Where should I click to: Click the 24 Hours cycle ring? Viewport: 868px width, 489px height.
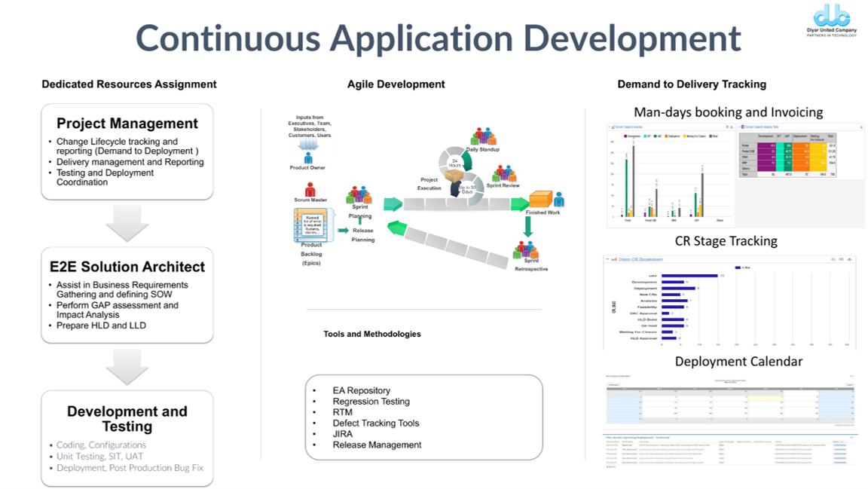(455, 163)
